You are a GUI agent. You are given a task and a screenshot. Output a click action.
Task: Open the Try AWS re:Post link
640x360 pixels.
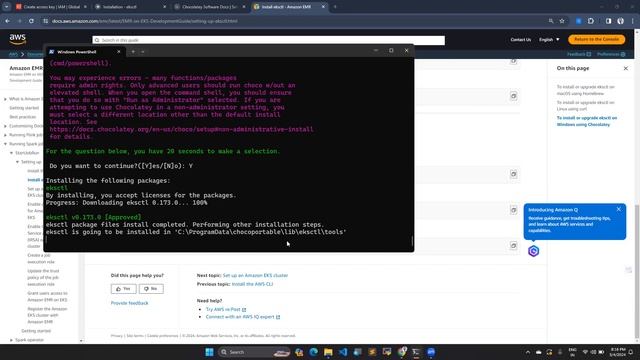[x=226, y=309]
